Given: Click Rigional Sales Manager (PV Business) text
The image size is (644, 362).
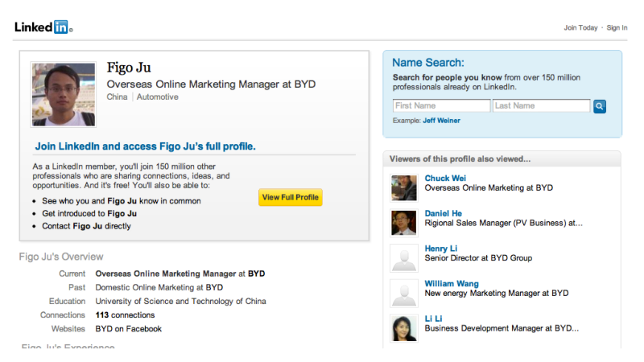Looking at the screenshot, I should pyautogui.click(x=504, y=223).
